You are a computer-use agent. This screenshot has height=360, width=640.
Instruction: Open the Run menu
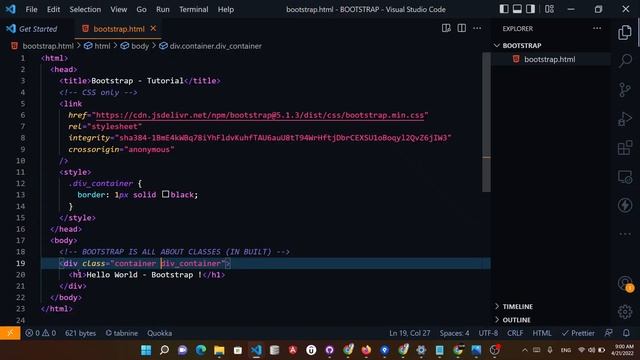pos(162,9)
